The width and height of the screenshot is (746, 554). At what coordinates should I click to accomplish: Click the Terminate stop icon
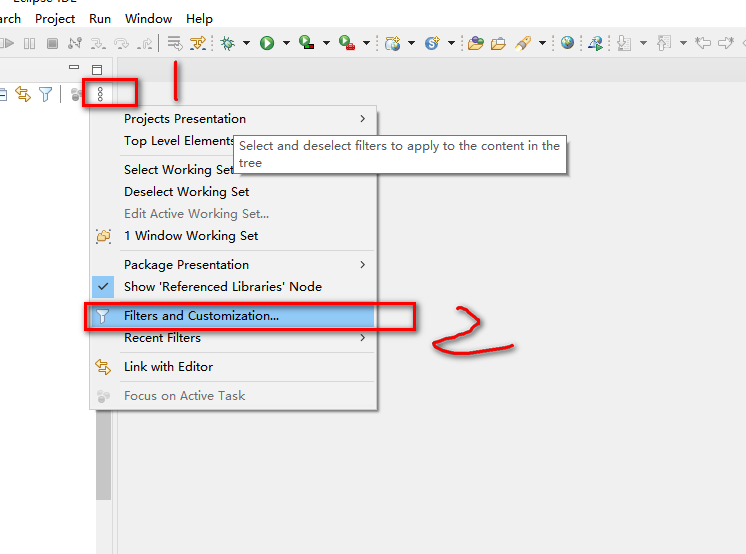[x=52, y=43]
